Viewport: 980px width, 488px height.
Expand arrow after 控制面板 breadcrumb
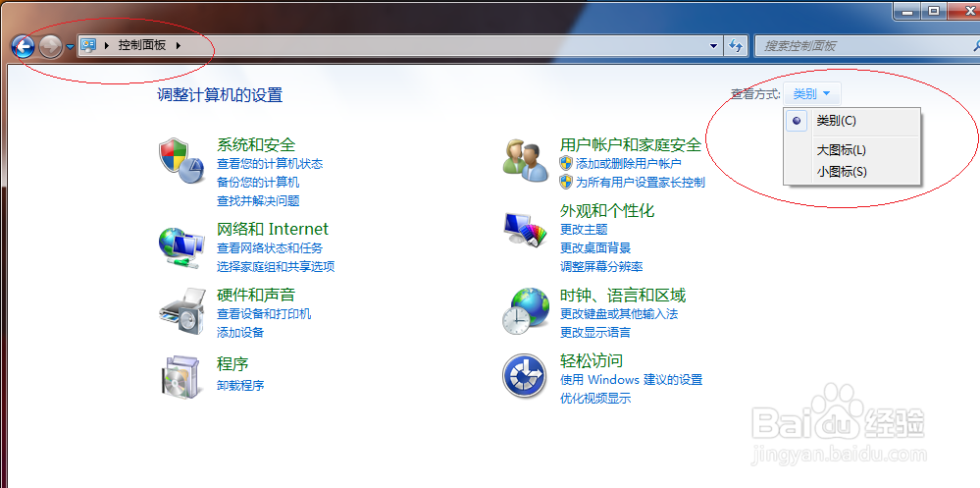click(179, 45)
